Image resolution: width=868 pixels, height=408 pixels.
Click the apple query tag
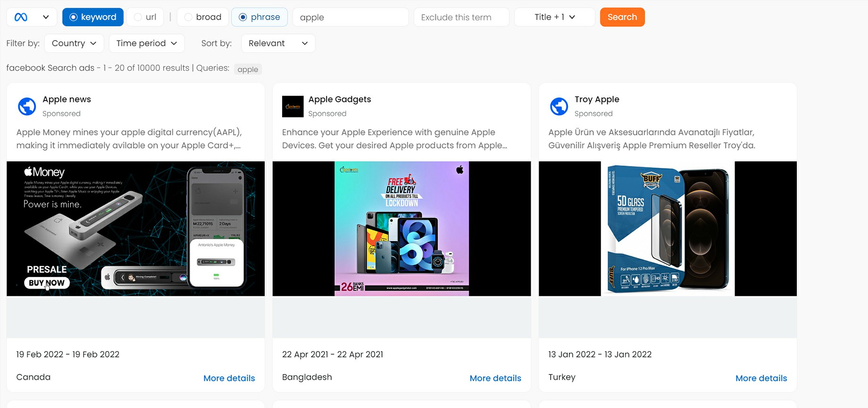[x=248, y=69]
